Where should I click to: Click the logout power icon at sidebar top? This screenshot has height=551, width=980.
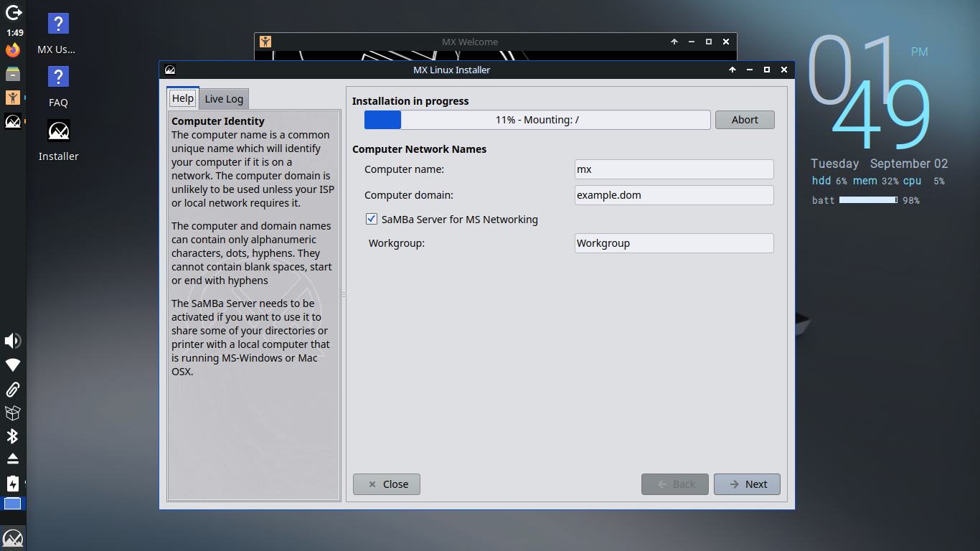pos(12,11)
